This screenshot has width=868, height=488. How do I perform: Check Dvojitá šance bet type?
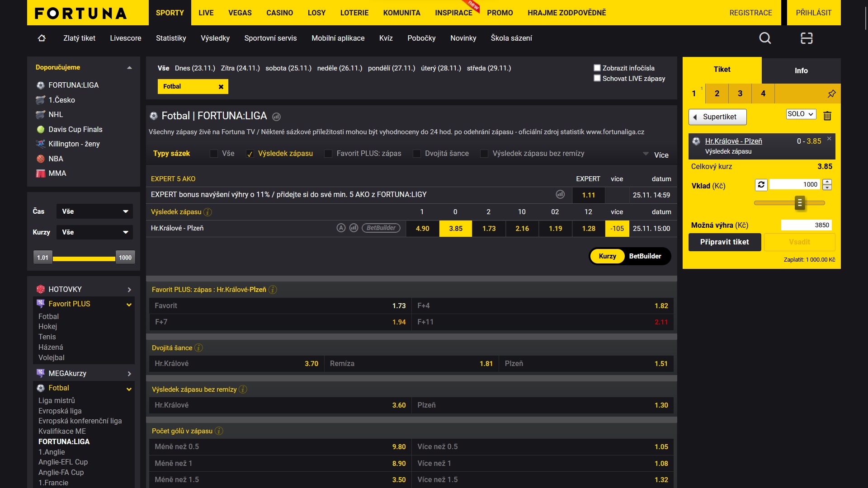[417, 154]
